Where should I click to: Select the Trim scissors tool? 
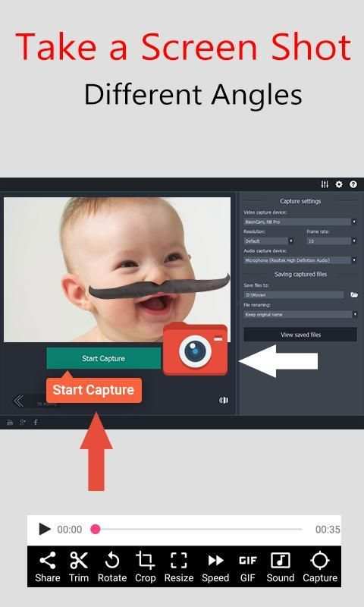tap(79, 567)
